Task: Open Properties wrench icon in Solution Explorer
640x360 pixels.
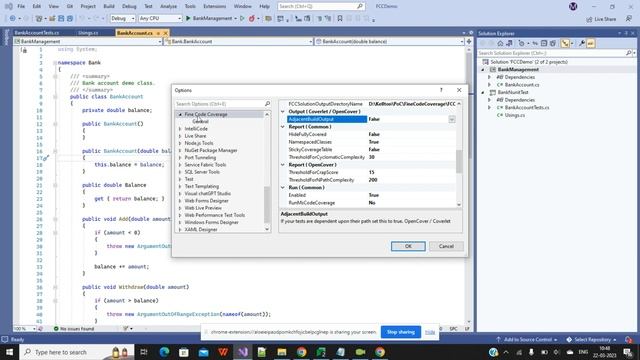Action: tap(582, 43)
